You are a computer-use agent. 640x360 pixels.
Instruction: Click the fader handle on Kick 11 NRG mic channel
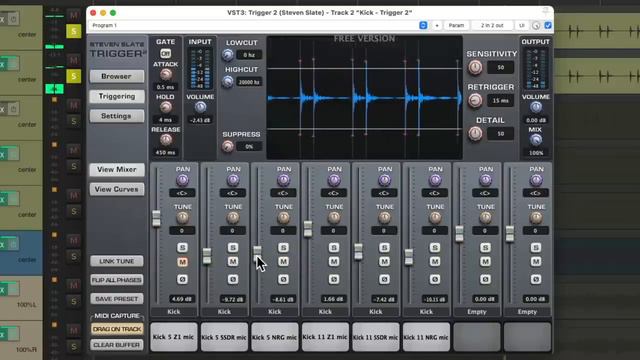point(409,257)
